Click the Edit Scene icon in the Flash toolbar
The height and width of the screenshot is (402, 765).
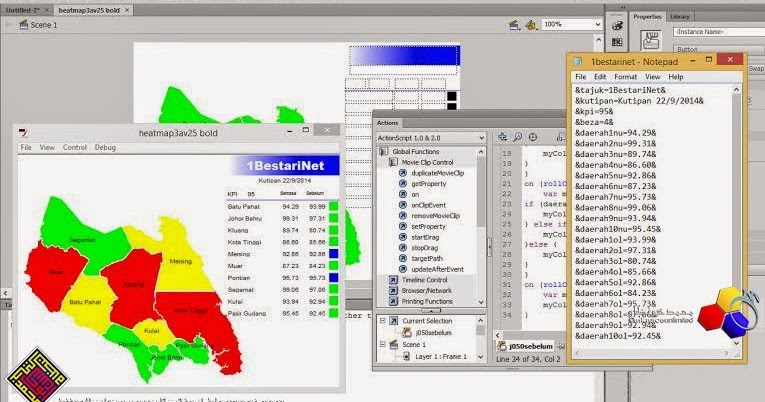click(513, 24)
